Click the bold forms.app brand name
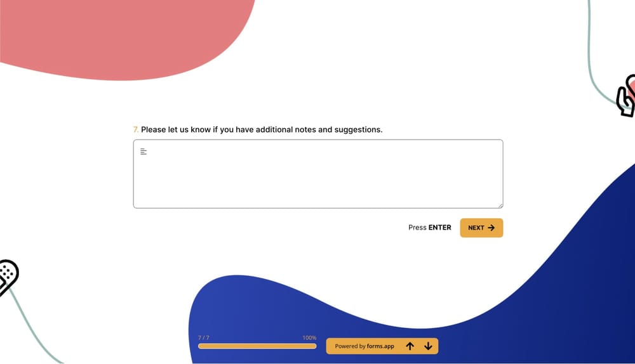Viewport: 635px width, 364px height. [380, 346]
